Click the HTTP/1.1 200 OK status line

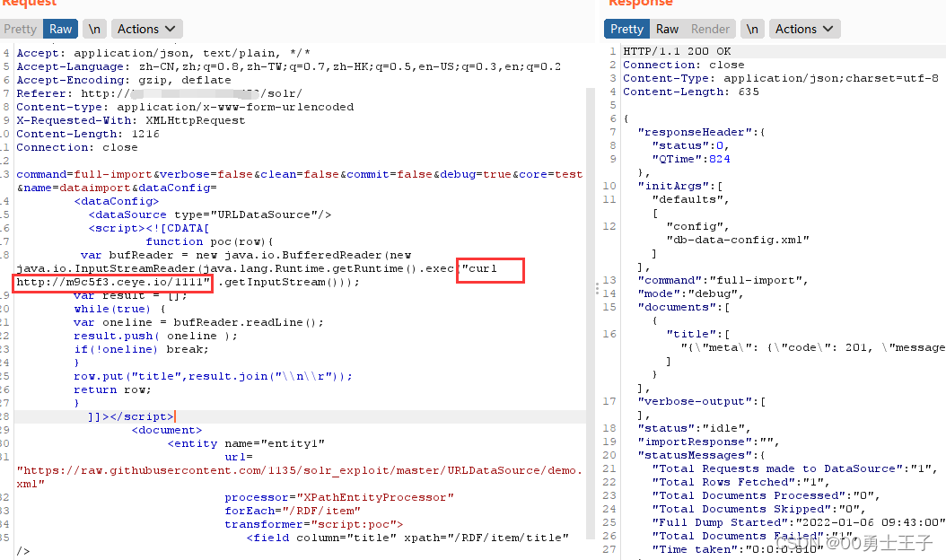coord(677,52)
